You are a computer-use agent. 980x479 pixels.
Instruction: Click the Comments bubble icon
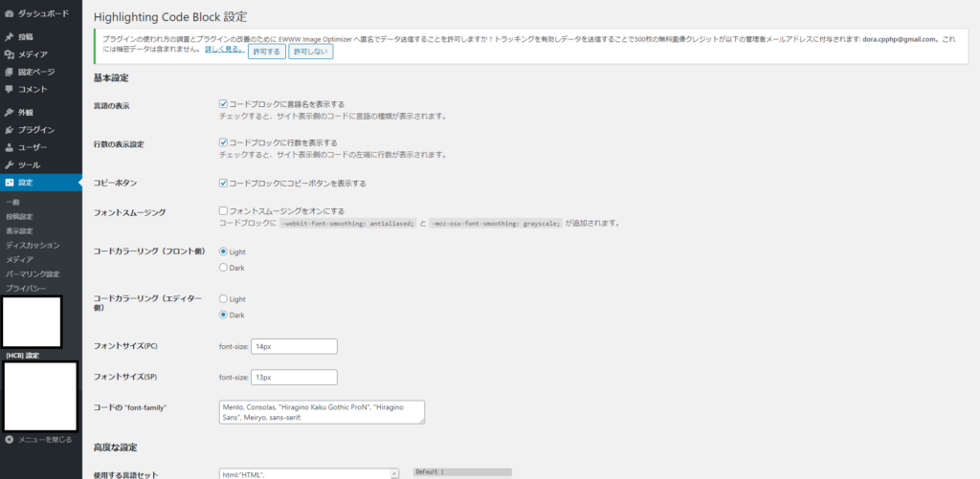(x=10, y=89)
